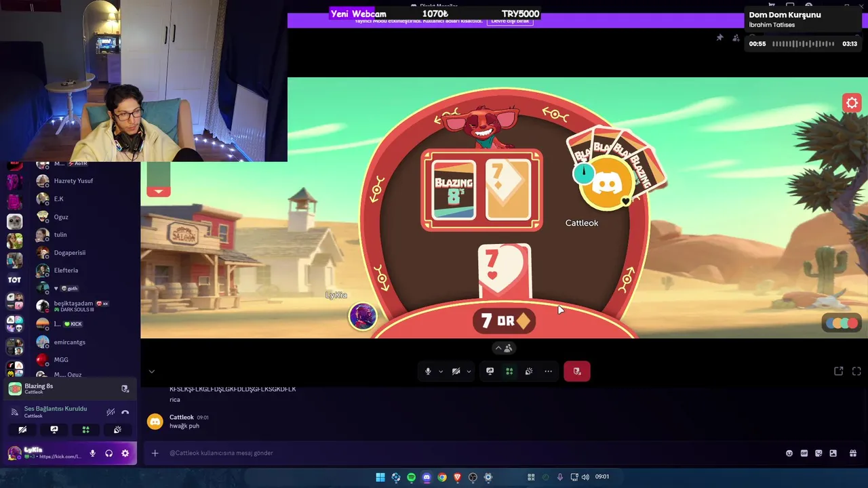Click LyKia user avatar in panel
868x488 pixels.
(x=14, y=453)
